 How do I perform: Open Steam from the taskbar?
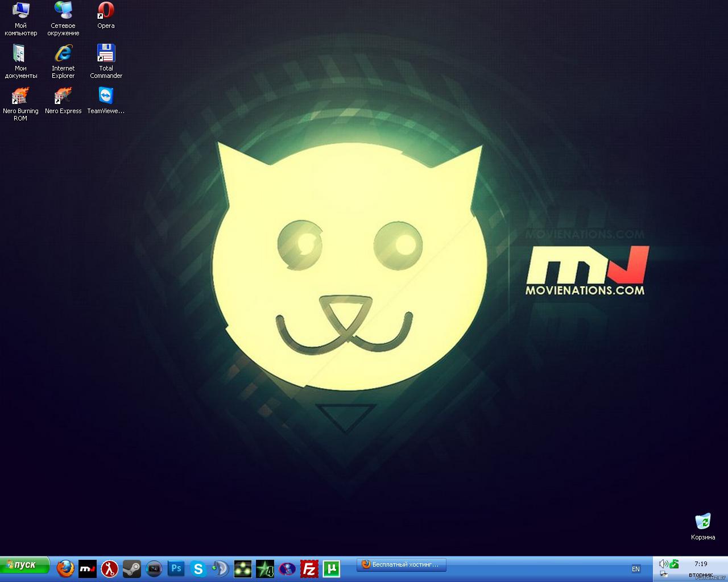click(132, 568)
